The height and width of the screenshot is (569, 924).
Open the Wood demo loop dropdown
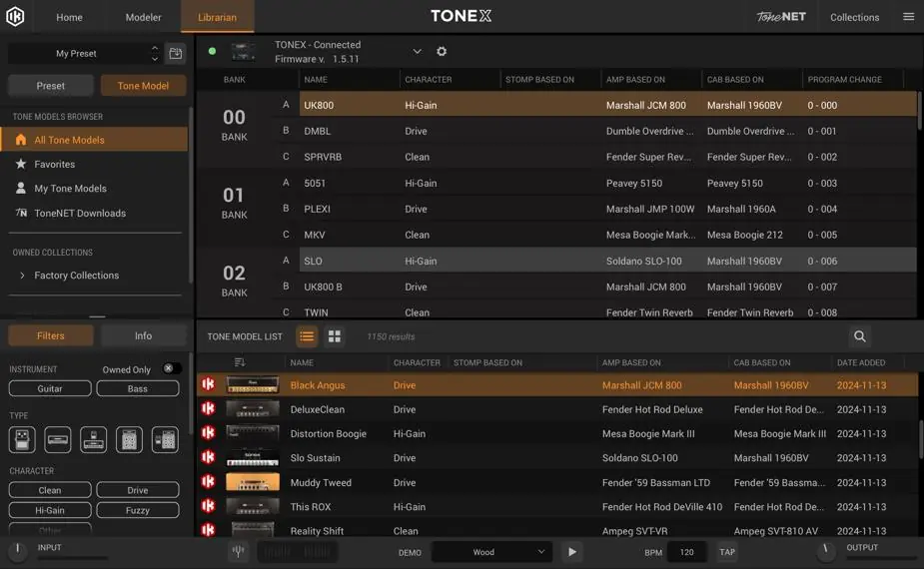tap(491, 552)
